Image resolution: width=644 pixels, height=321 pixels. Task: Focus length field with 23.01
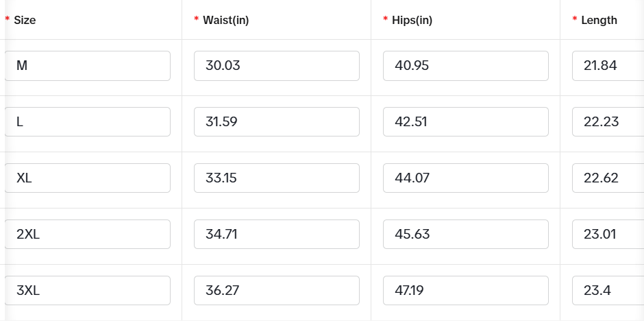coord(608,235)
